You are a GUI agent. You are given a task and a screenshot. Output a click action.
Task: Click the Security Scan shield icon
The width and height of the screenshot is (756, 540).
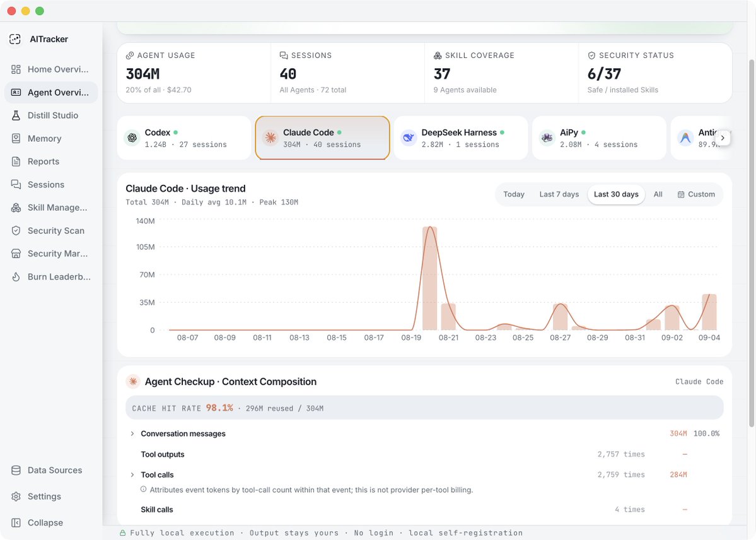16,231
